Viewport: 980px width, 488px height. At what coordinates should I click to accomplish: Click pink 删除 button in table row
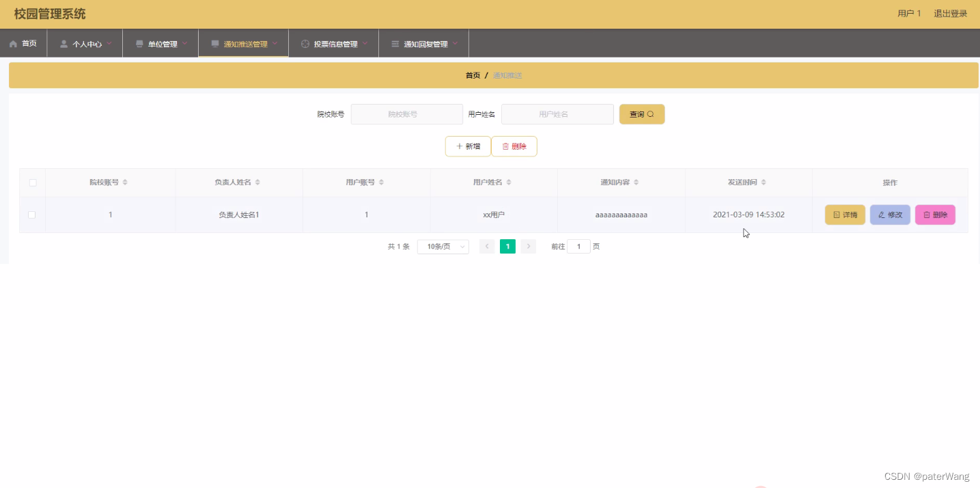click(x=935, y=215)
